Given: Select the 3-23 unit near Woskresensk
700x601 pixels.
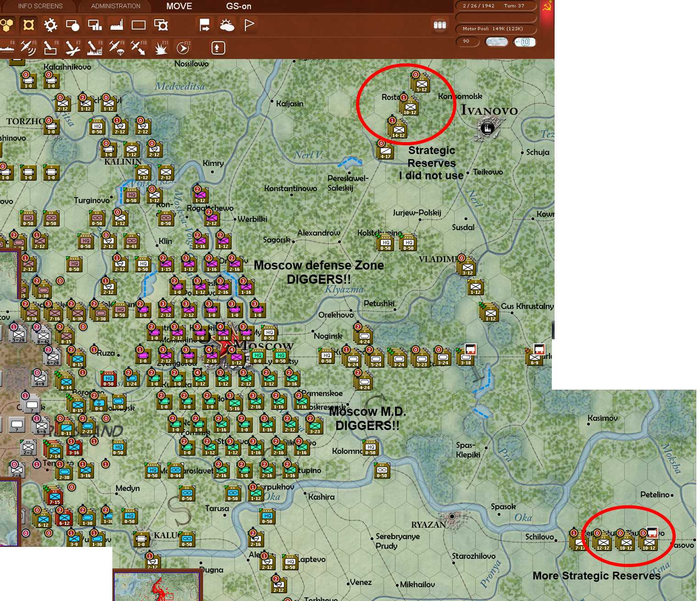Looking at the screenshot, I should (315, 425).
